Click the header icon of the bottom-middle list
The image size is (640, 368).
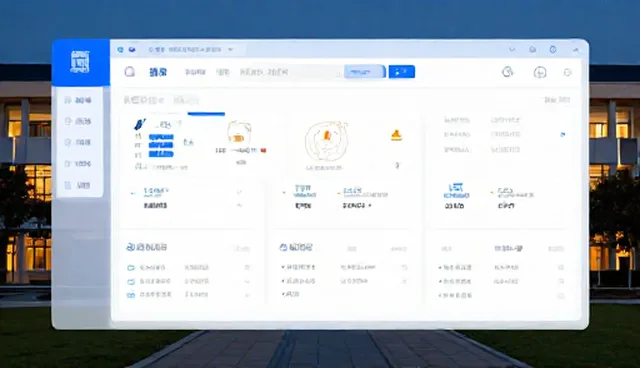283,247
